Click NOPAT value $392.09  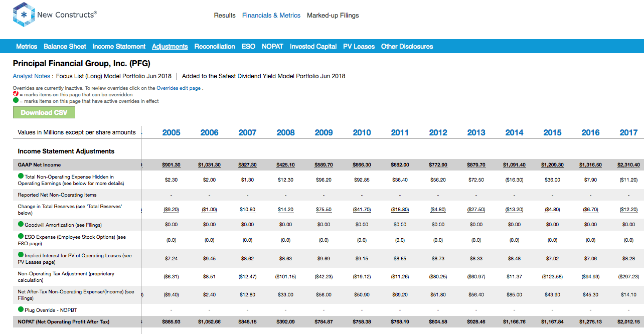(285, 321)
